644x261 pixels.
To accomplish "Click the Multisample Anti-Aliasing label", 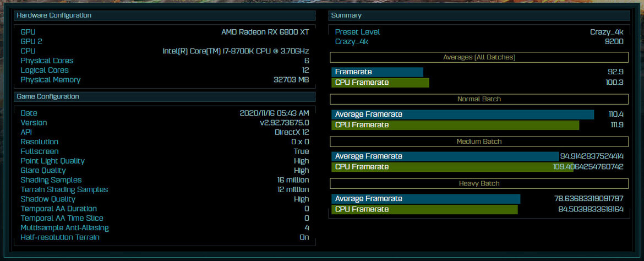I will click(x=64, y=228).
